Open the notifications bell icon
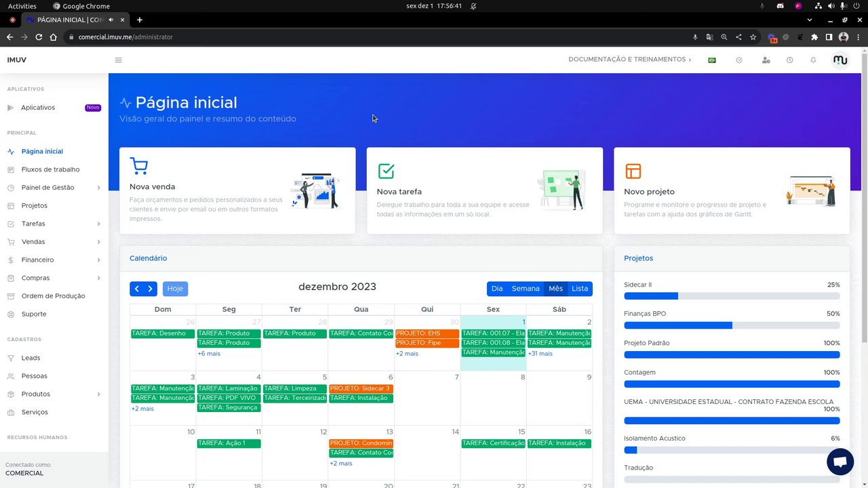The width and height of the screenshot is (868, 488). click(x=813, y=60)
